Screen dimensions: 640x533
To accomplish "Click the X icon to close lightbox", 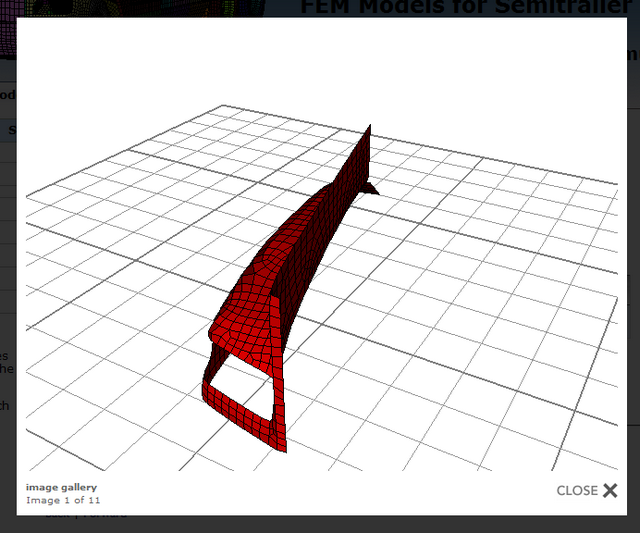I will tap(610, 490).
